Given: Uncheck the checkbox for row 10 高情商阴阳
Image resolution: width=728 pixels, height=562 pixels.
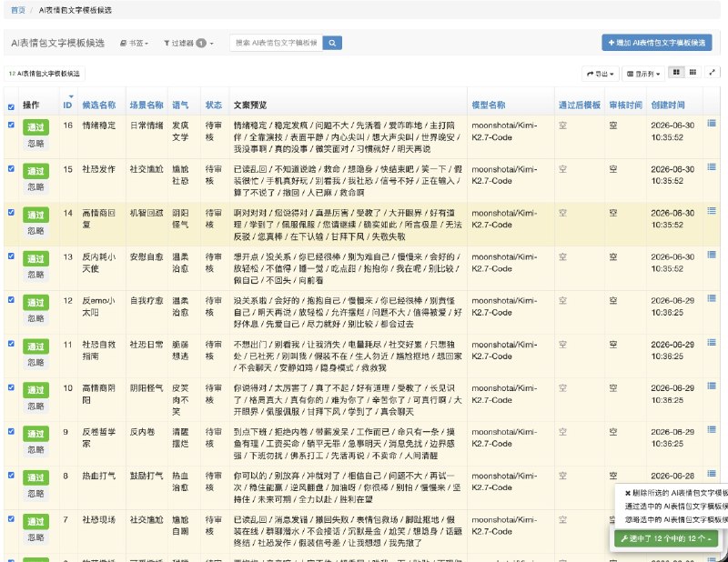Looking at the screenshot, I should coord(11,387).
